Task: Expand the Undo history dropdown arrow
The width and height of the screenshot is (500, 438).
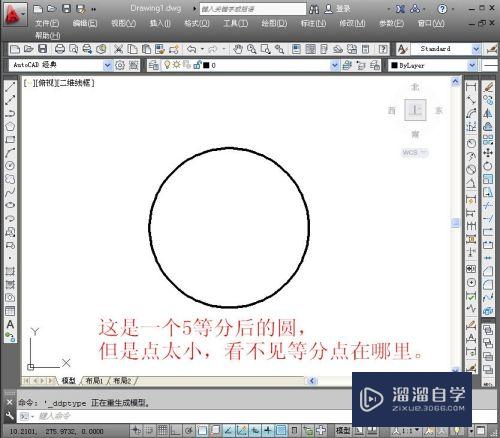Action: click(202, 49)
